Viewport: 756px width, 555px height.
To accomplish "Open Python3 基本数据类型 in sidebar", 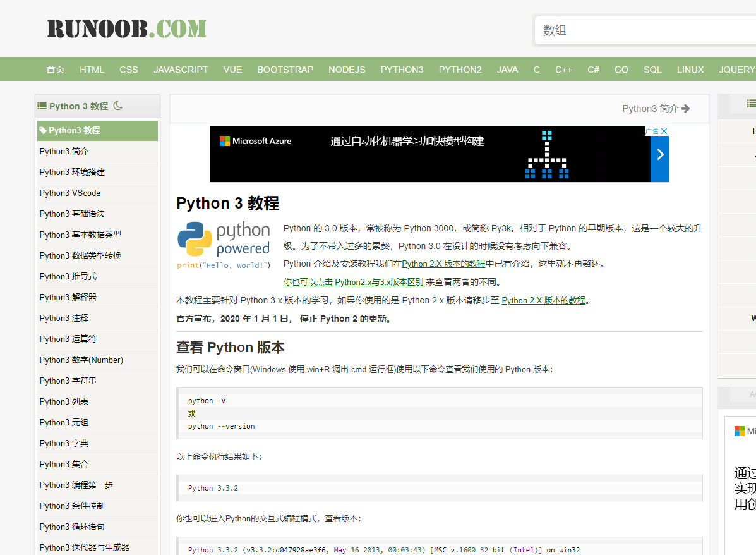I will [97, 235].
